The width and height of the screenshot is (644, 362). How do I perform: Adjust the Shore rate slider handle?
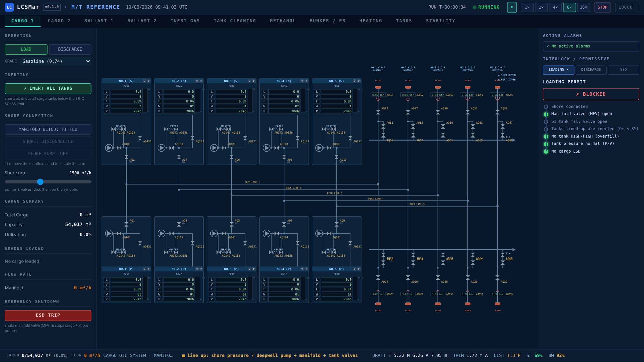(40, 182)
